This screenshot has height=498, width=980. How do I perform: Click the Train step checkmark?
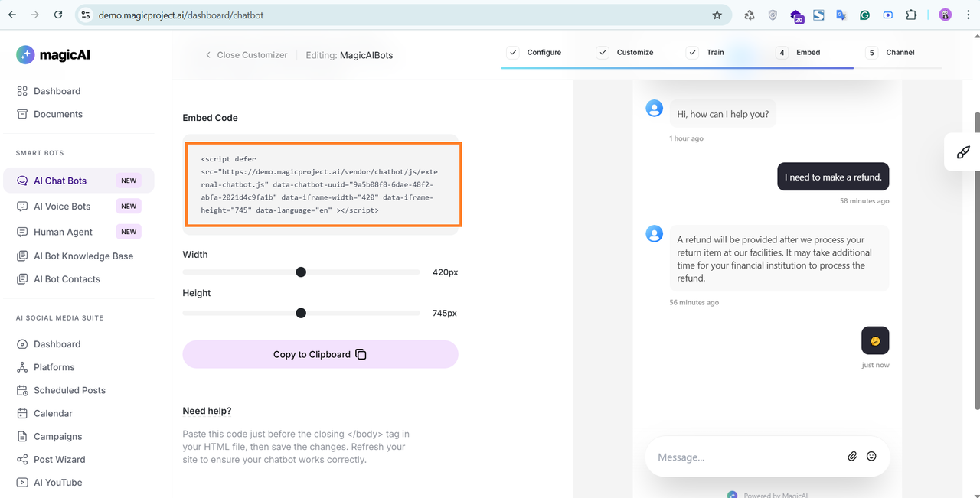point(693,52)
